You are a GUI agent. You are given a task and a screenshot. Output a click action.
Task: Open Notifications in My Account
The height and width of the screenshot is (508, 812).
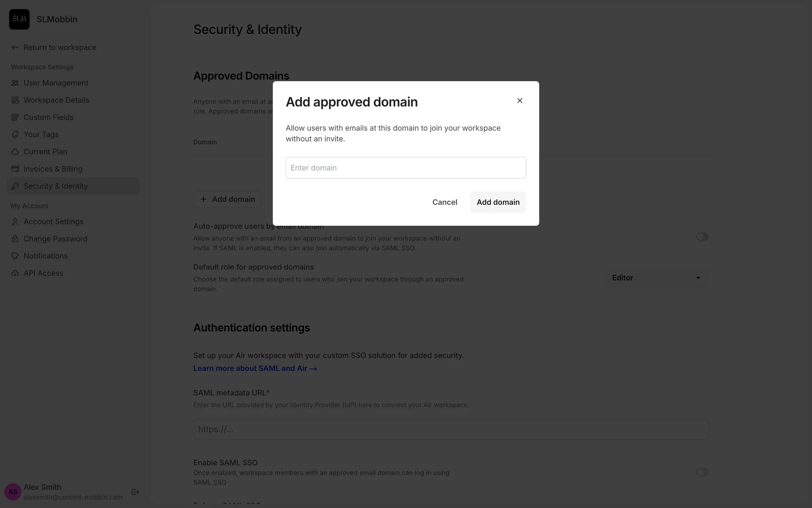click(46, 256)
